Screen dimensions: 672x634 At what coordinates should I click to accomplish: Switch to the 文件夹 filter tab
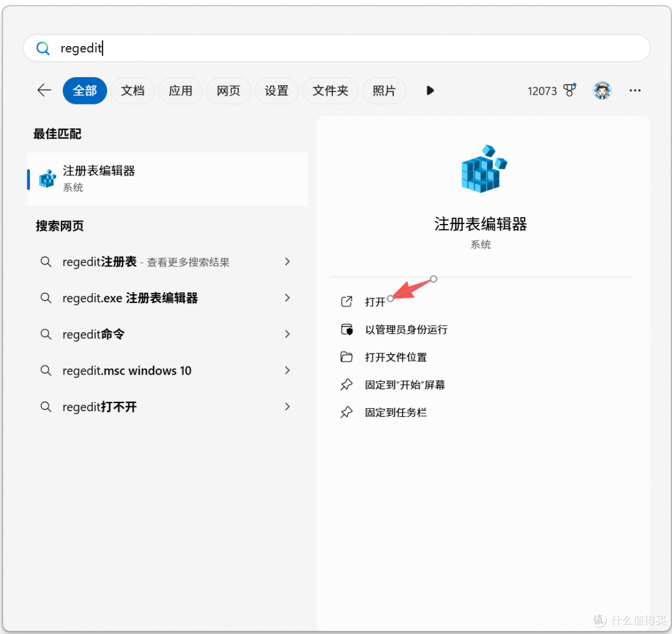[330, 90]
